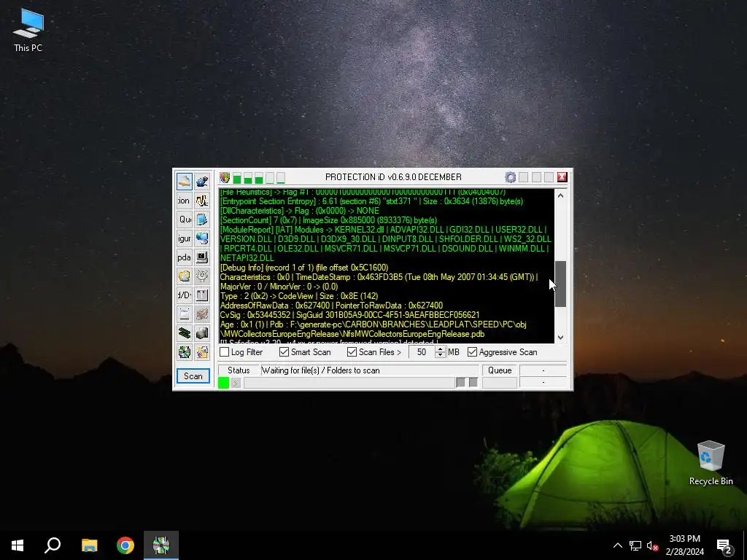Screen dimensions: 747x560
Task: Click the MB size field showing 50
Action: coord(422,352)
